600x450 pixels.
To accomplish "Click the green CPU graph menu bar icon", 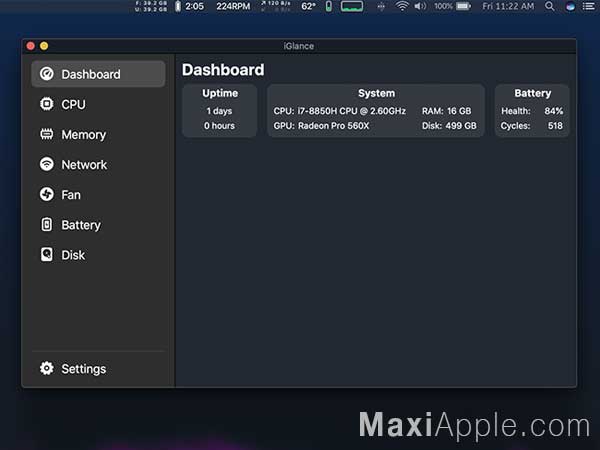I will click(352, 6).
